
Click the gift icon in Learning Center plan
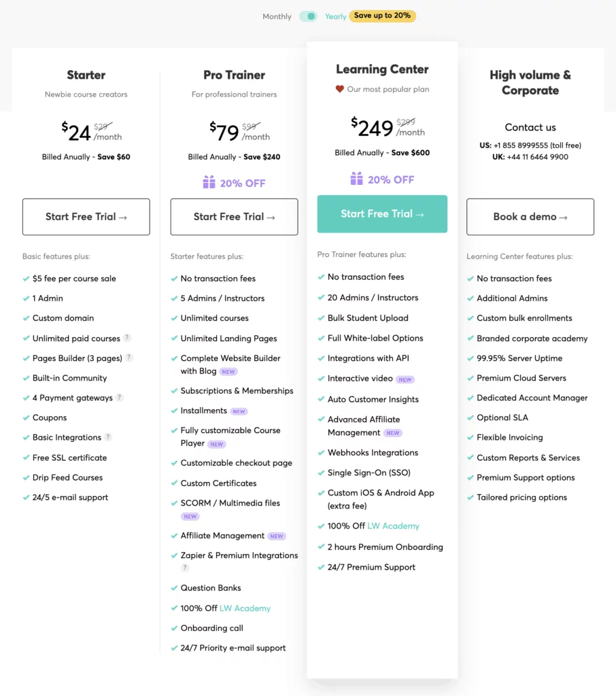coord(357,179)
